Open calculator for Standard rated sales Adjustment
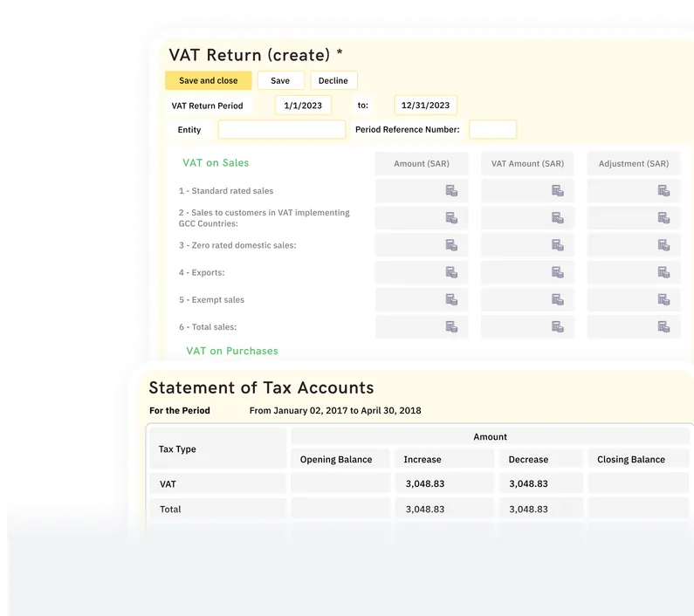 click(x=664, y=191)
